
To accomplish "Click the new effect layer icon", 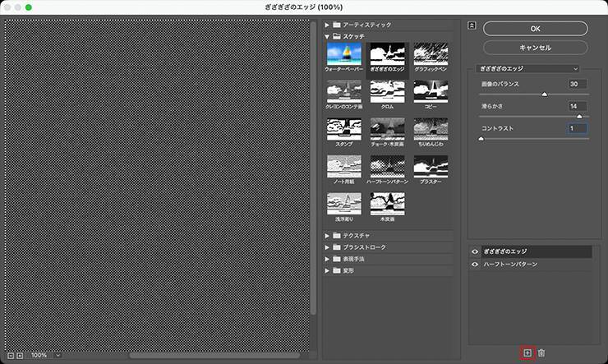I will pyautogui.click(x=527, y=352).
